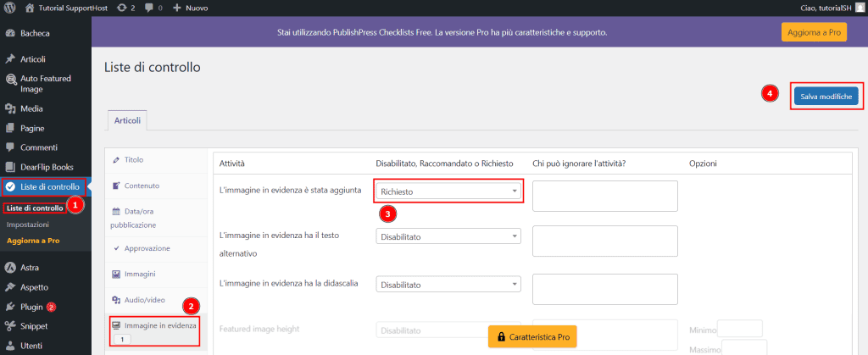Click the Plugin plug icon

[x=10, y=307]
